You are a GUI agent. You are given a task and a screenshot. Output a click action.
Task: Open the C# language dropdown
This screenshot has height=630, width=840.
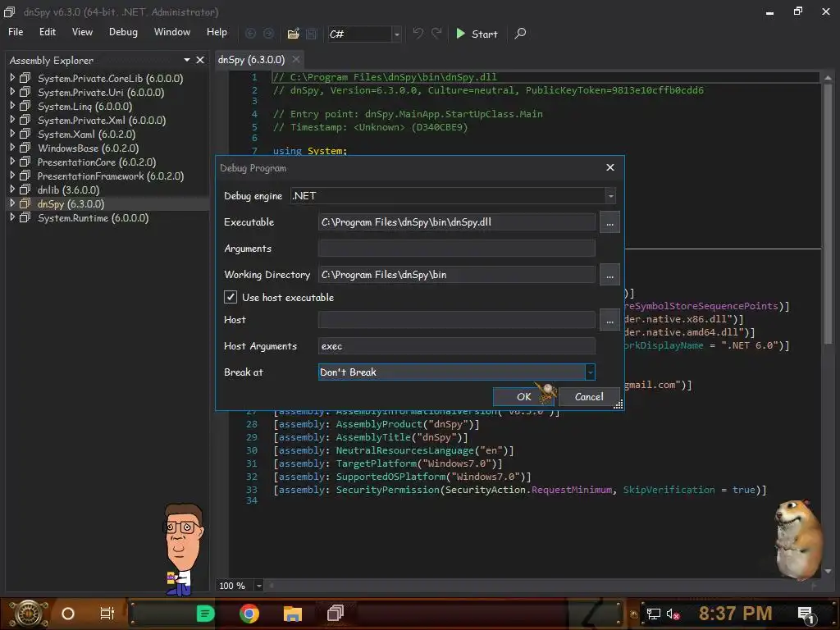[x=397, y=34]
